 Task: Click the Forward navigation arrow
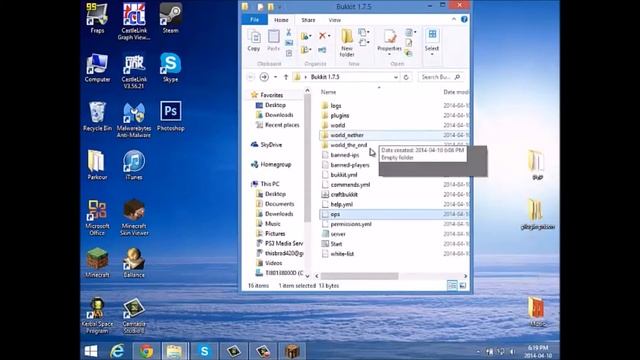tap(264, 77)
